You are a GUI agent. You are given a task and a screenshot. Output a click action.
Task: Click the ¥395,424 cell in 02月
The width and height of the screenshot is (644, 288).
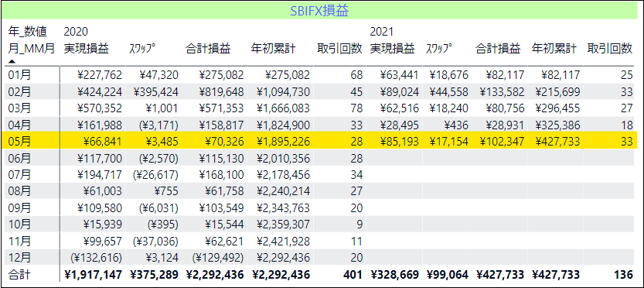(155, 92)
